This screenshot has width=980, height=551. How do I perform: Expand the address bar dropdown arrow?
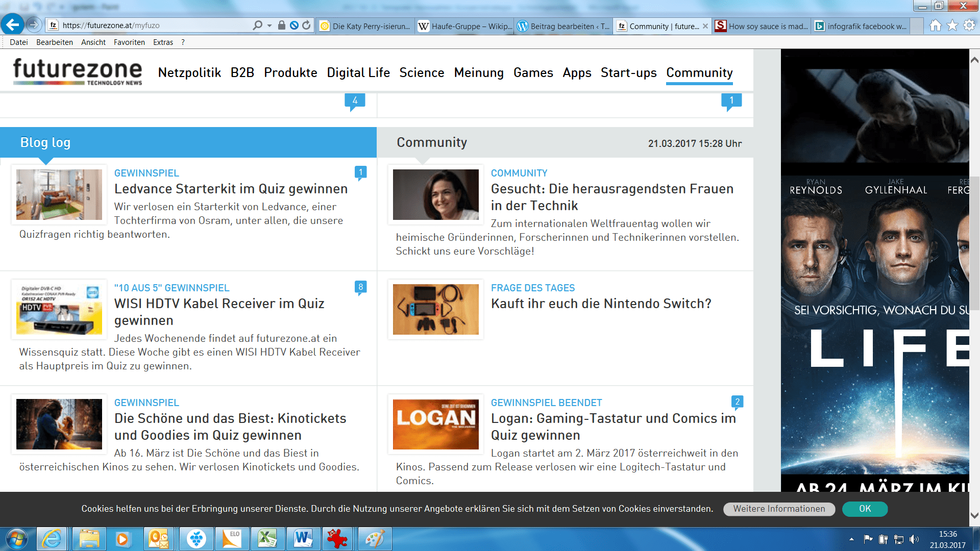pyautogui.click(x=269, y=26)
